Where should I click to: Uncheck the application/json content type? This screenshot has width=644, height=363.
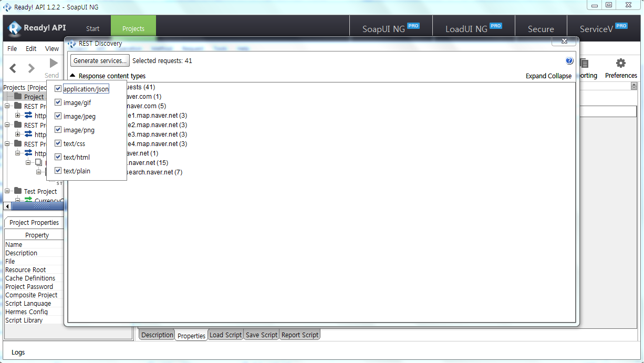point(58,89)
